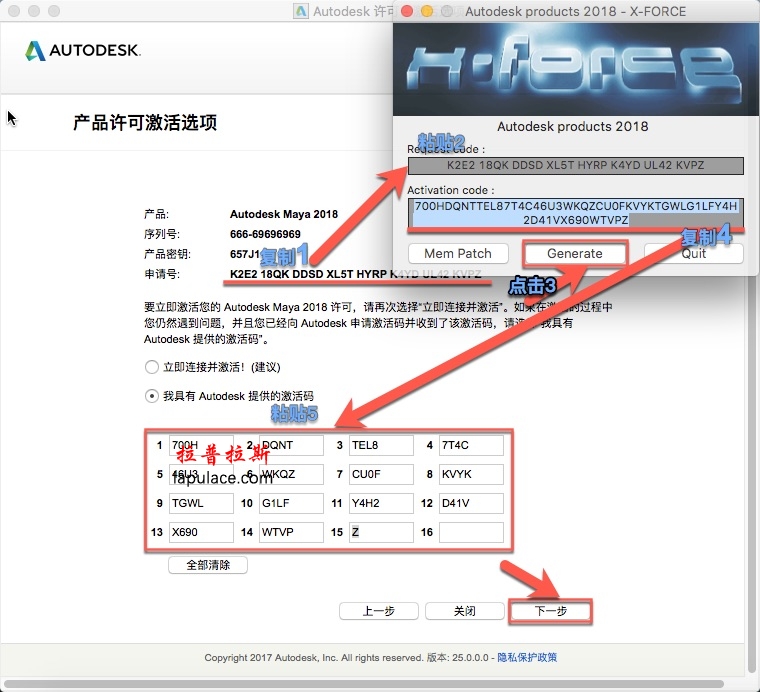Click activation code field 8 containing KVYK
Screen dimensions: 760x692
(471, 474)
